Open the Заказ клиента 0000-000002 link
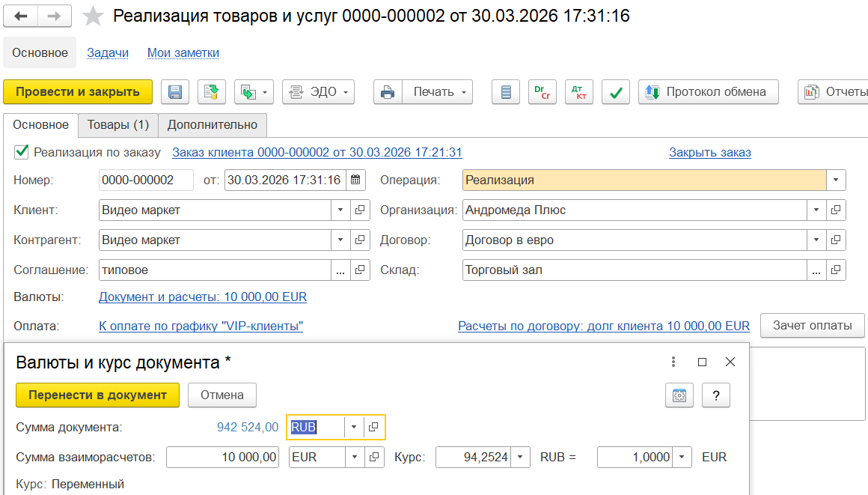This screenshot has width=868, height=495. [317, 153]
